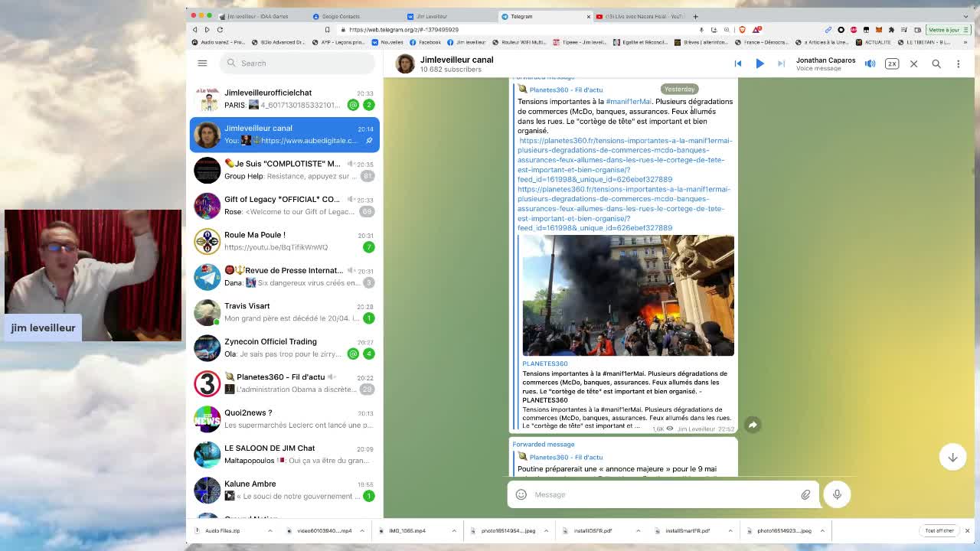Attach a file with the paperclip

[805, 494]
